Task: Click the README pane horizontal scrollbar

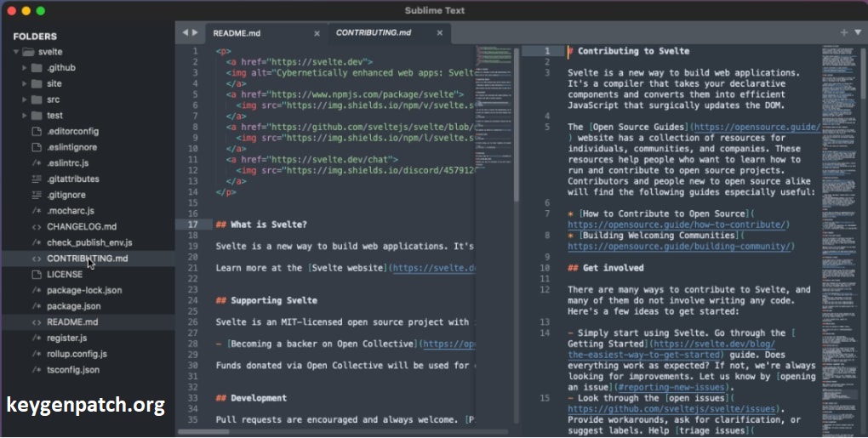Action: point(203,432)
